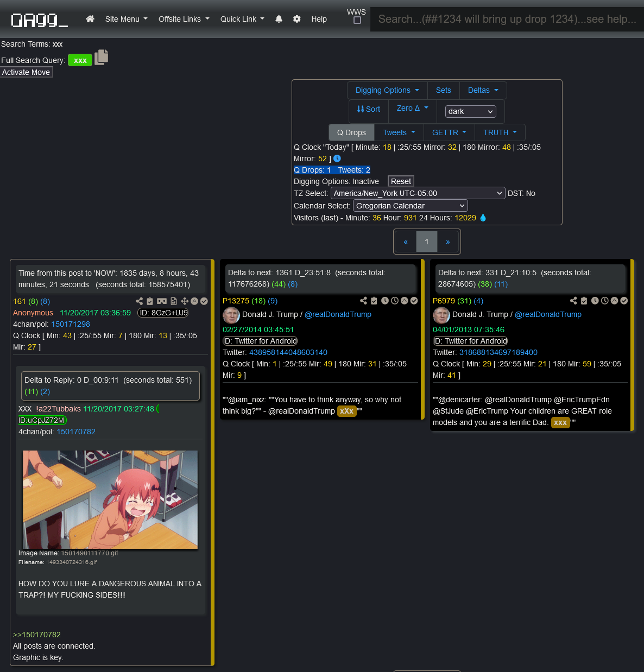Open Twitter link 438958144048603140
This screenshot has height=672, width=644.
pos(288,352)
